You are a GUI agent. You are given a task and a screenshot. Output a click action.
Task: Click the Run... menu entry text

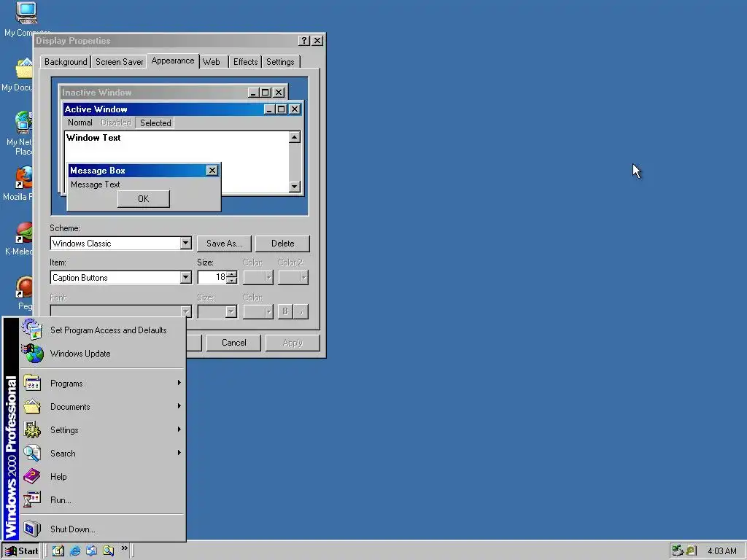pos(61,500)
